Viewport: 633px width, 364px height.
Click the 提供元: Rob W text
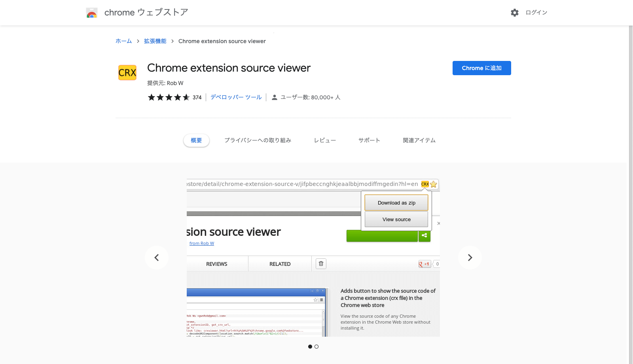165,83
